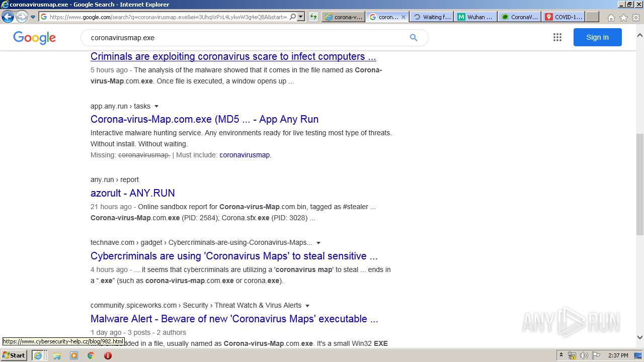This screenshot has height=362, width=644.
Task: Expand the app.any.run result options arrow
Action: point(156,107)
